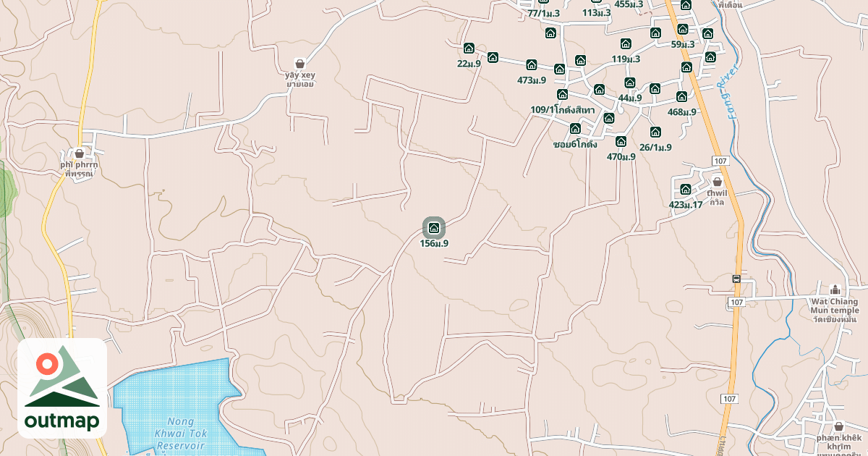868x456 pixels.
Task: Open the 473ม.9 house marker
Action: pyautogui.click(x=532, y=65)
